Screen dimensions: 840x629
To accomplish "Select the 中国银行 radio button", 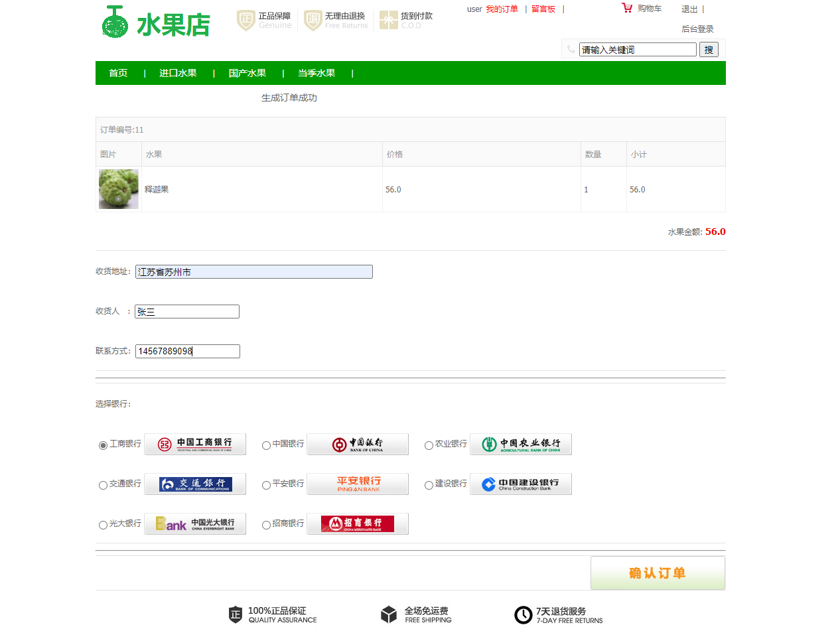I will tap(266, 445).
